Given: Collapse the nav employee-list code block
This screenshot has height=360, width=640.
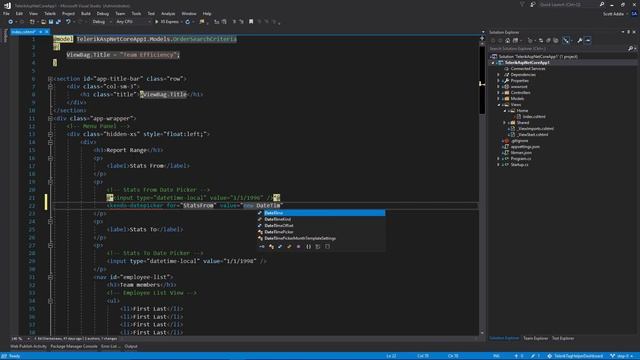Looking at the screenshot, I should tap(50, 277).
